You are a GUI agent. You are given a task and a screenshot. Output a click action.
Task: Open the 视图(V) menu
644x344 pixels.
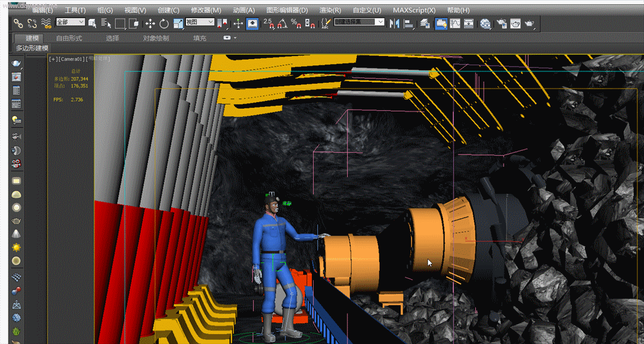135,10
